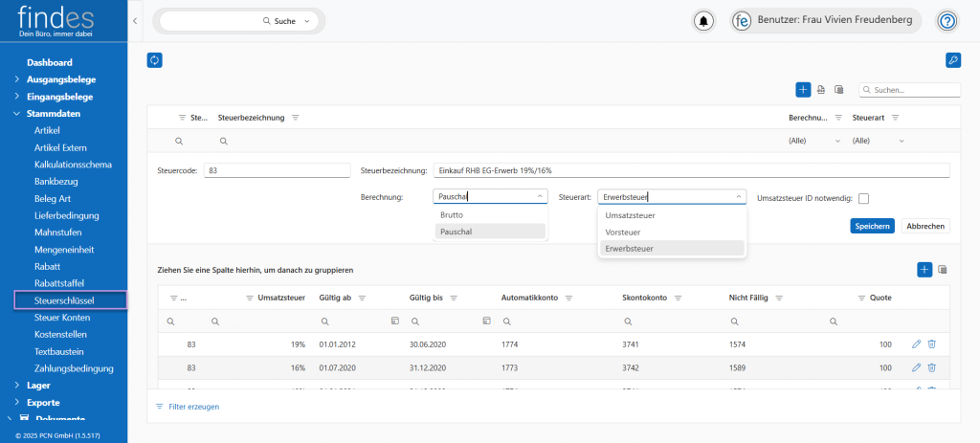Delete the 16% tax rate row
Screen dimensions: 980x443
(931, 367)
